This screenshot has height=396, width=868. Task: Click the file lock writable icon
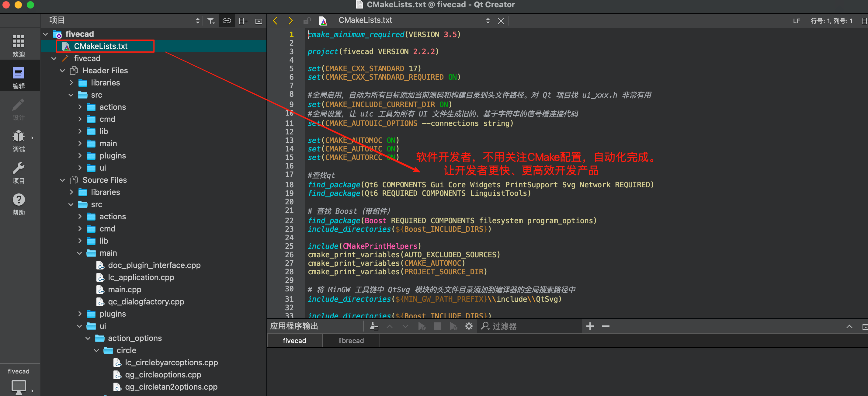click(307, 21)
